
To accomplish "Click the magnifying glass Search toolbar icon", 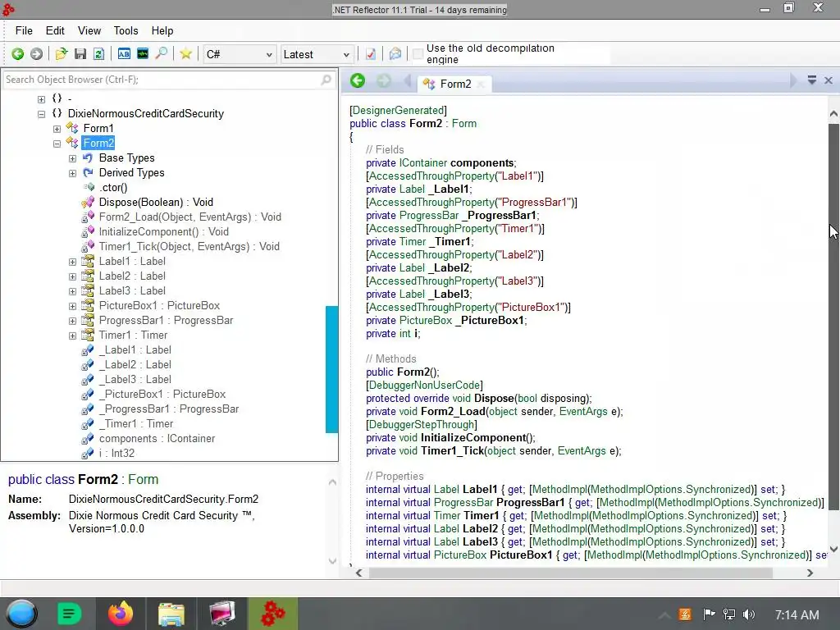I will (161, 53).
